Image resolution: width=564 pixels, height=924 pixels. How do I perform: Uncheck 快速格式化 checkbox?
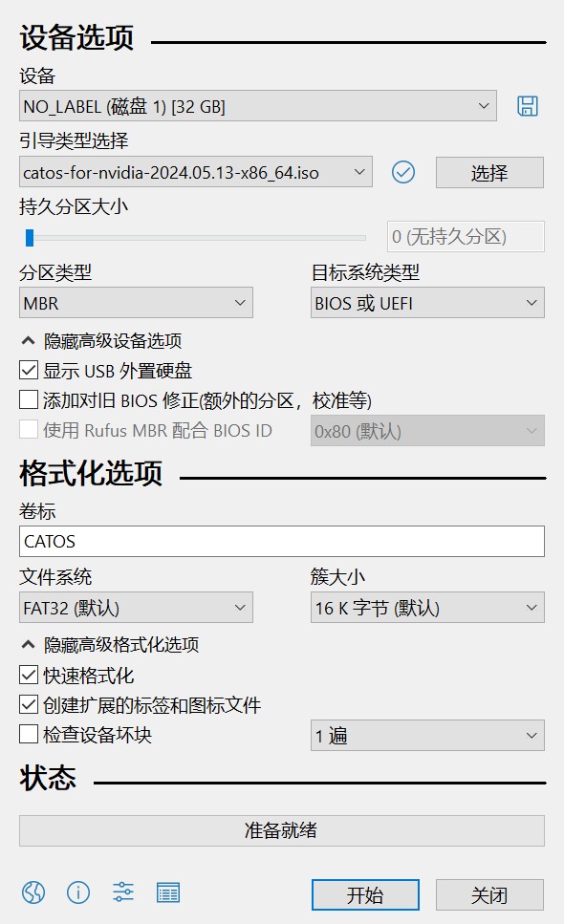pyautogui.click(x=29, y=675)
